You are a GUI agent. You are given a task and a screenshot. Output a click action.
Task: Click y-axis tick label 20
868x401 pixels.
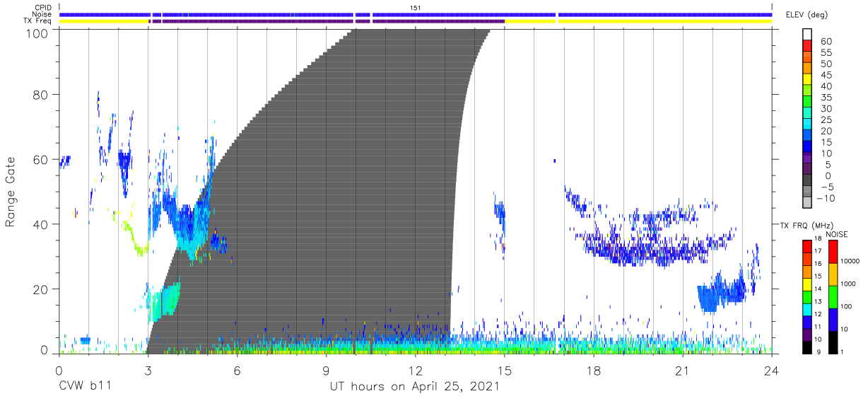pos(40,289)
